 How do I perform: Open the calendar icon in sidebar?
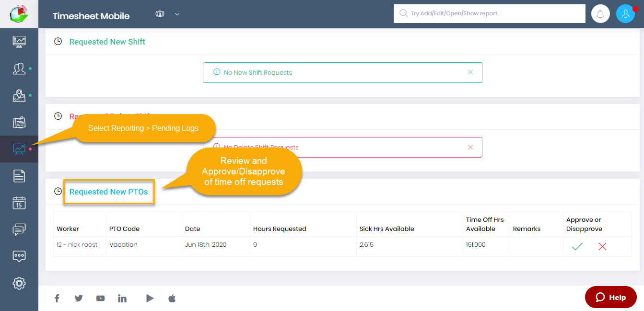point(19,203)
